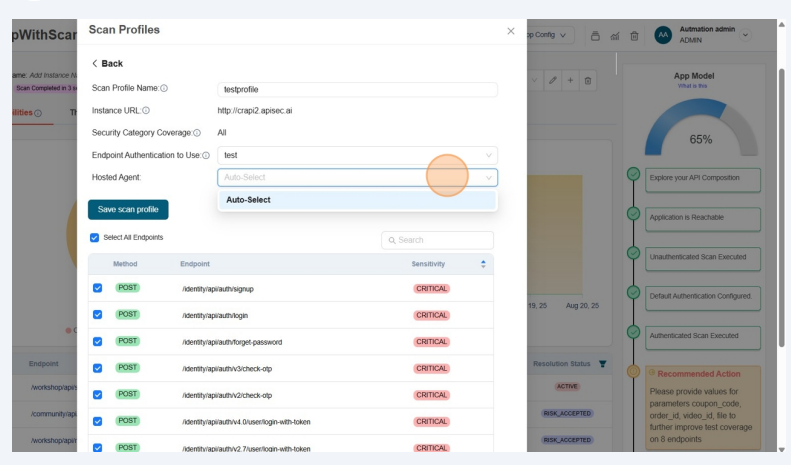Screen dimensions: 791x465
Task: Click the Resolution Status filter icon
Action: (x=601, y=363)
